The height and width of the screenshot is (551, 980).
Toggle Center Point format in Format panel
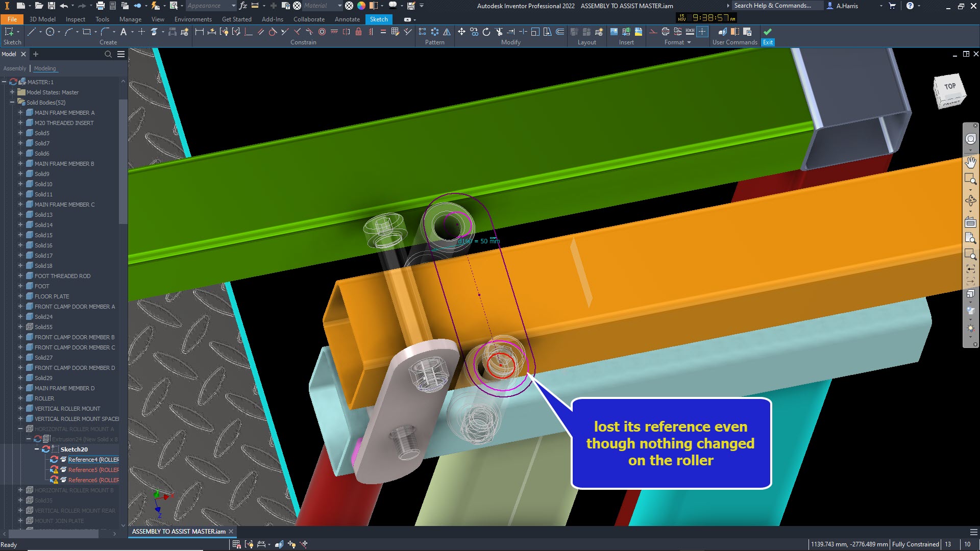(x=702, y=32)
